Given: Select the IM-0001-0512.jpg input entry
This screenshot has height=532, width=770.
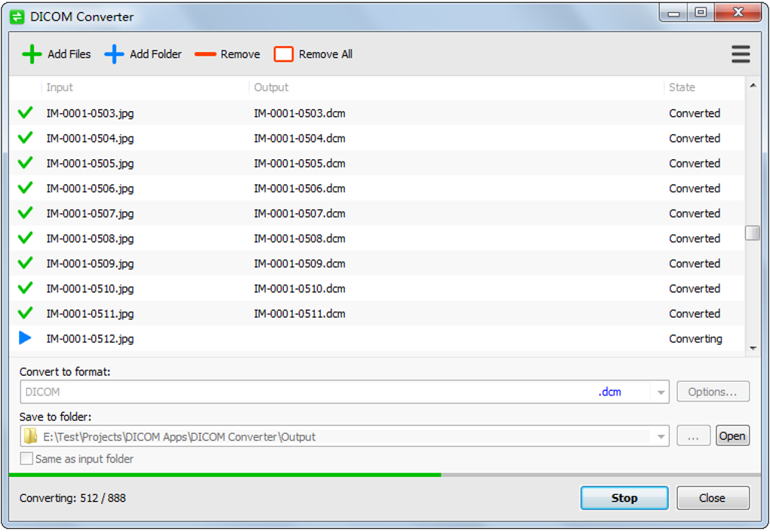Looking at the screenshot, I should coord(90,339).
